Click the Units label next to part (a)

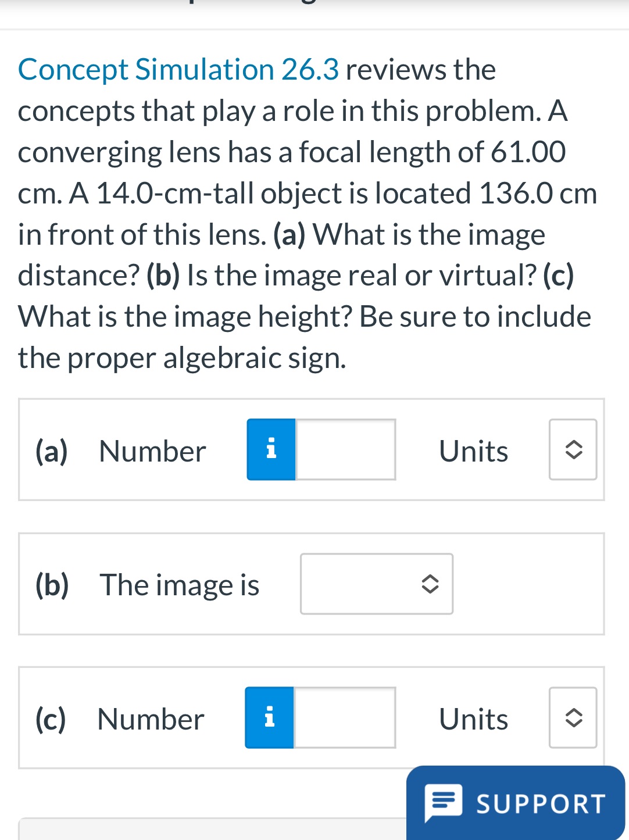coord(474,451)
